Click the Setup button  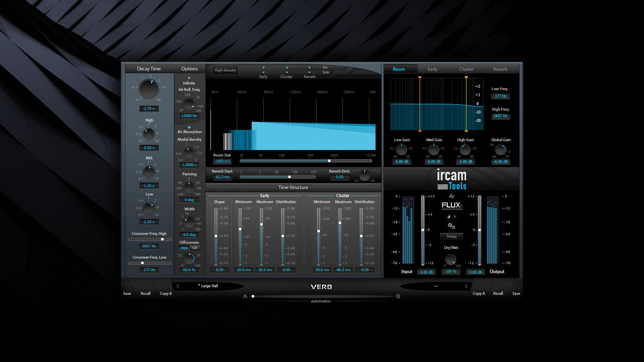(452, 237)
